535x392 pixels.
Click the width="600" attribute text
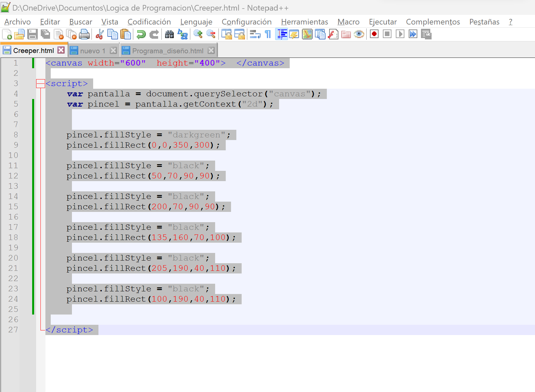[117, 63]
